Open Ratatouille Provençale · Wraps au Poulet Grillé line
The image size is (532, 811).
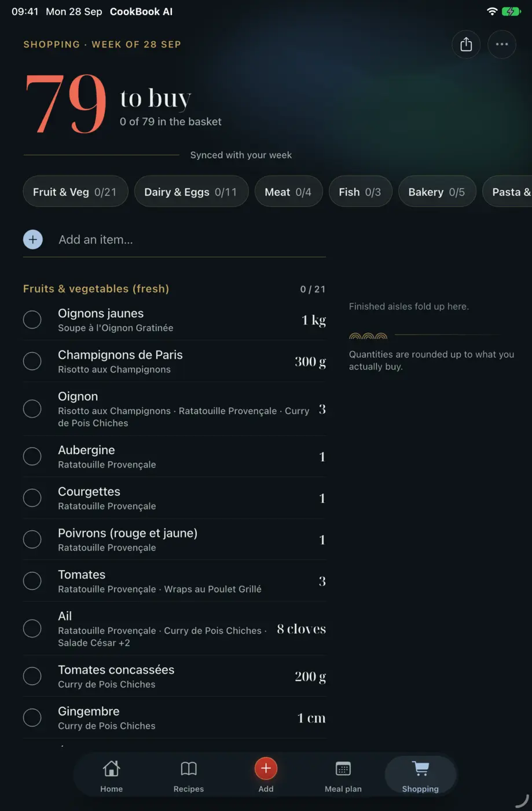160,589
